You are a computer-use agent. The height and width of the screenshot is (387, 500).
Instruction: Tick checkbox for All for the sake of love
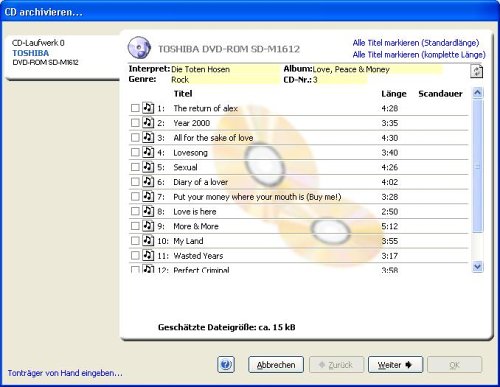pos(135,138)
